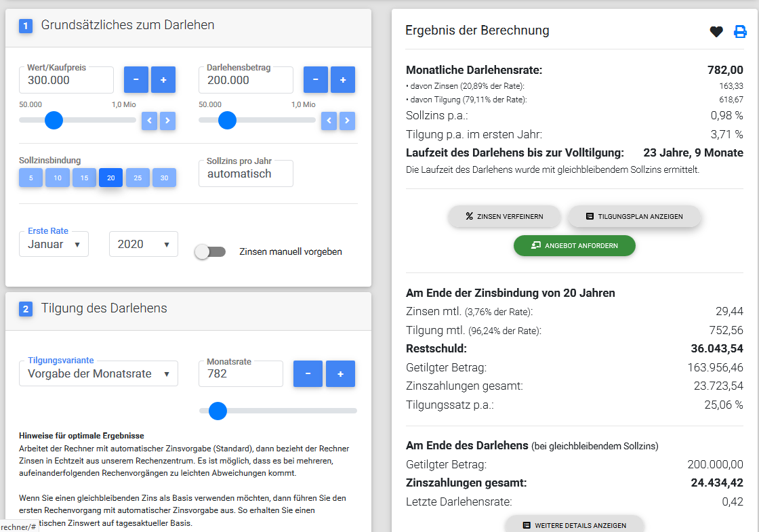Click Zinsen verfeinern button
Image resolution: width=759 pixels, height=532 pixels.
(504, 216)
